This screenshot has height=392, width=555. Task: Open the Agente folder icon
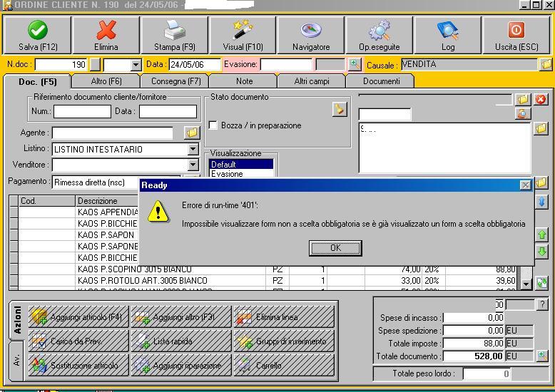pos(192,133)
